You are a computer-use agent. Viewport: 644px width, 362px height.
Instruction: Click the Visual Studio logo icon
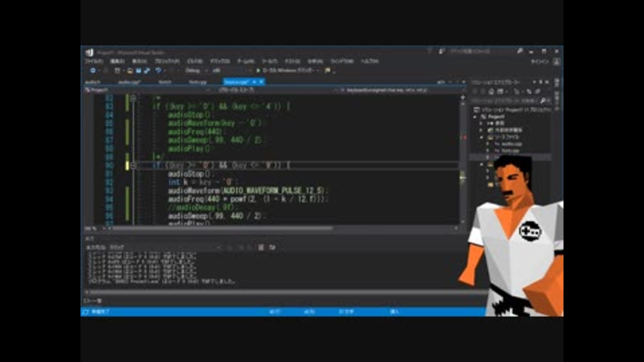click(x=89, y=52)
